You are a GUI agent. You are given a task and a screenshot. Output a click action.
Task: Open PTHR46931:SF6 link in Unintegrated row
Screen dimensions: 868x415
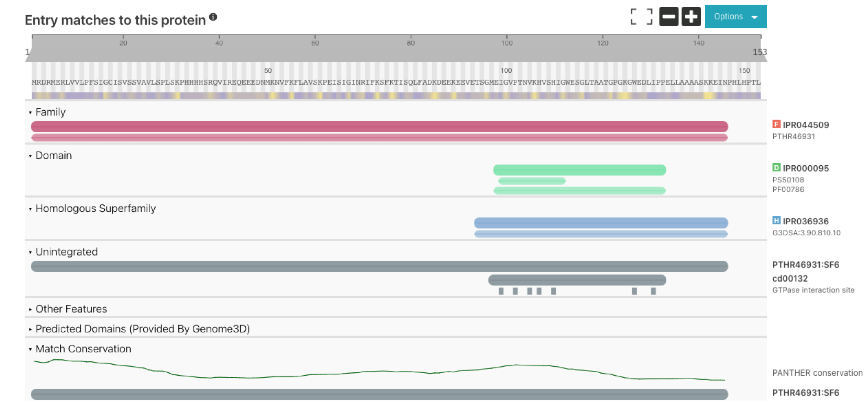tap(806, 265)
